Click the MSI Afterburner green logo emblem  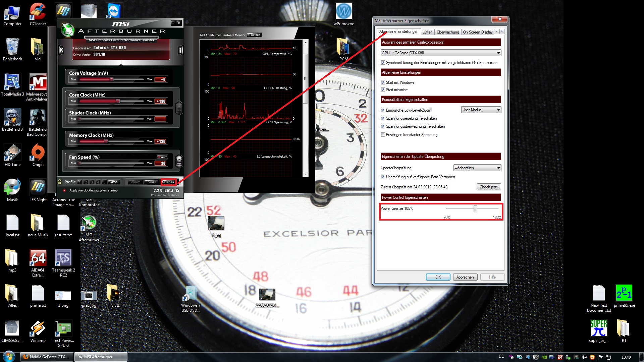point(67,30)
